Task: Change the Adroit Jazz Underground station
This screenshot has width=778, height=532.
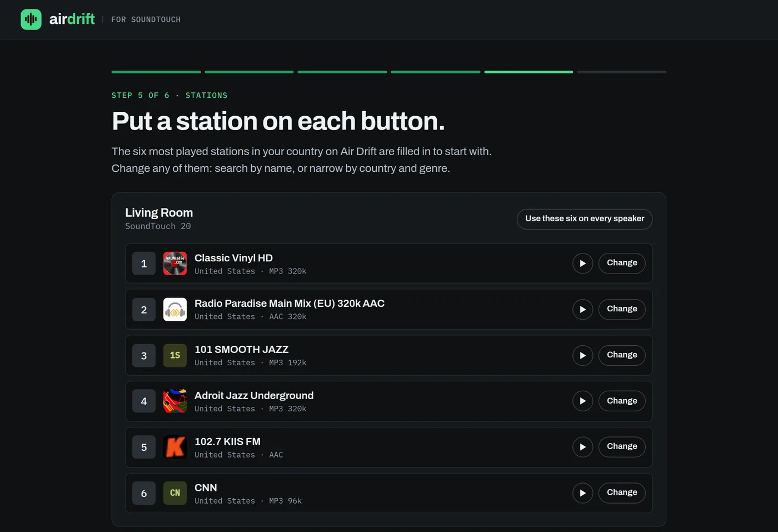Action: point(622,401)
